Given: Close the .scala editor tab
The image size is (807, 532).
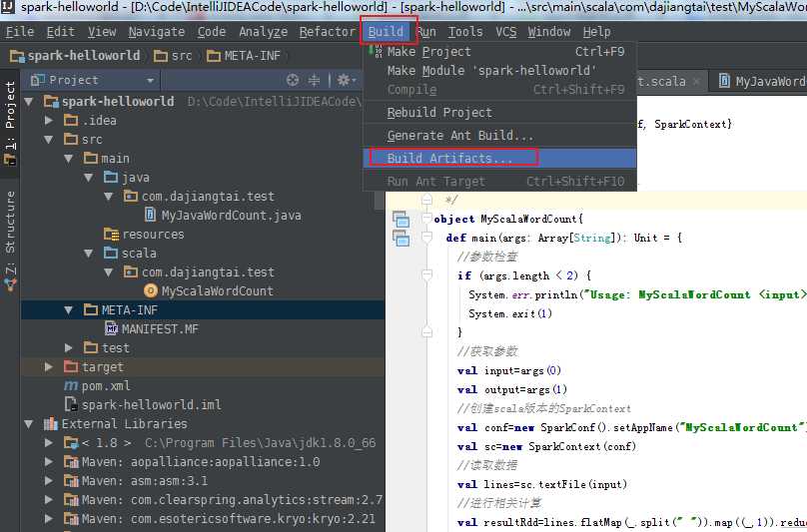Looking at the screenshot, I should [x=696, y=81].
